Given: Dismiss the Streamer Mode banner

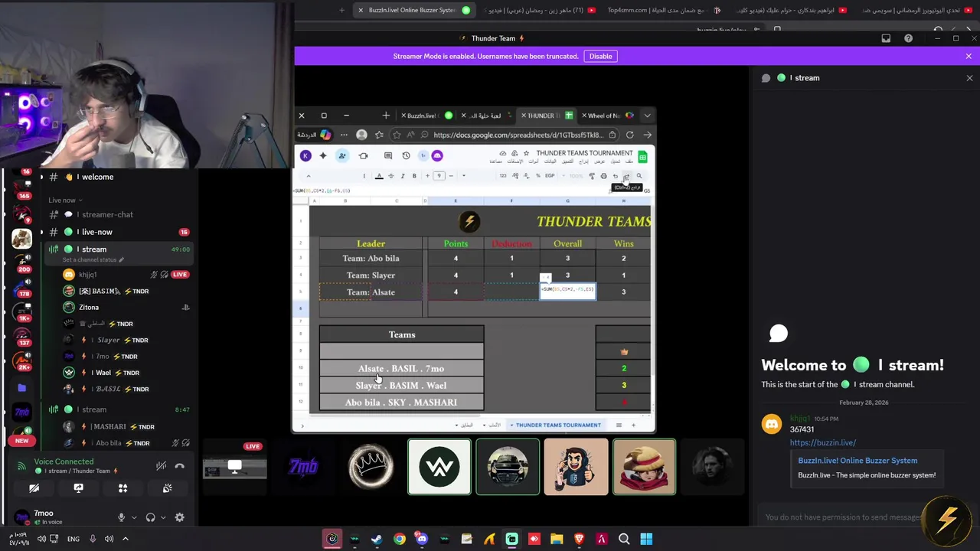Looking at the screenshot, I should pos(969,56).
